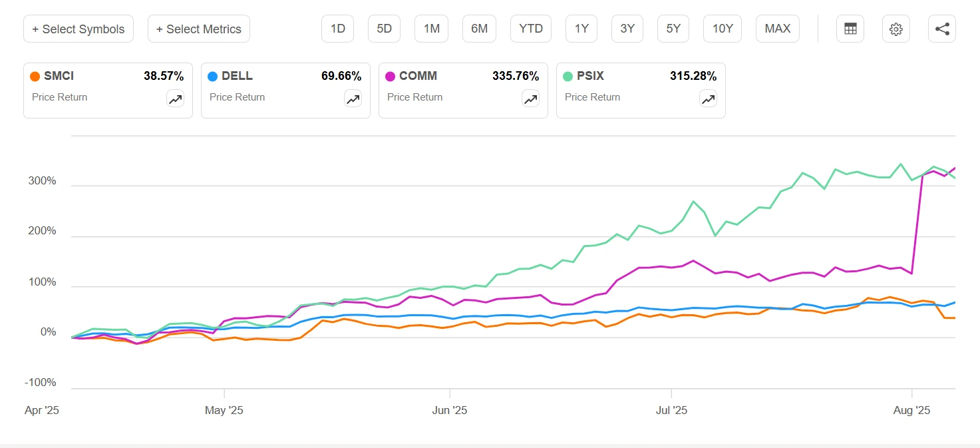This screenshot has height=448, width=980.
Task: Open the Select Metrics picker
Action: 198,29
